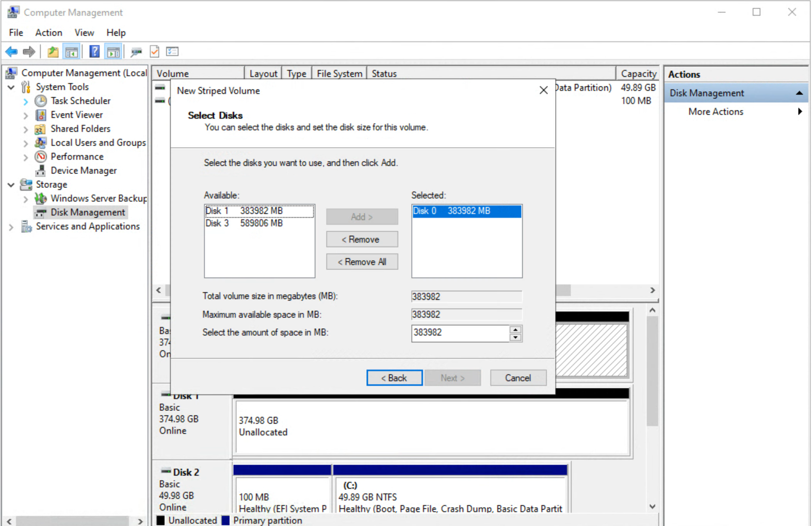Select Event Viewer in System Tools
Viewport: 812px width, 526px height.
coord(76,115)
